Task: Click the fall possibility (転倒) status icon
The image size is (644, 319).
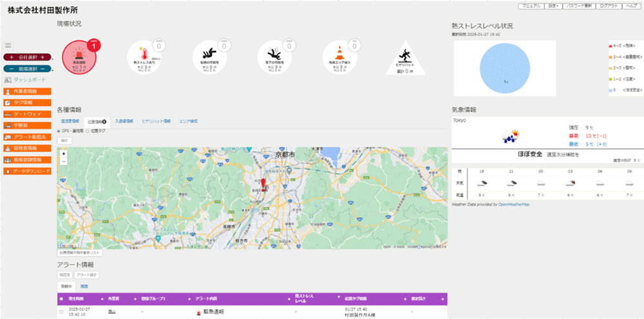Action: 209,56
